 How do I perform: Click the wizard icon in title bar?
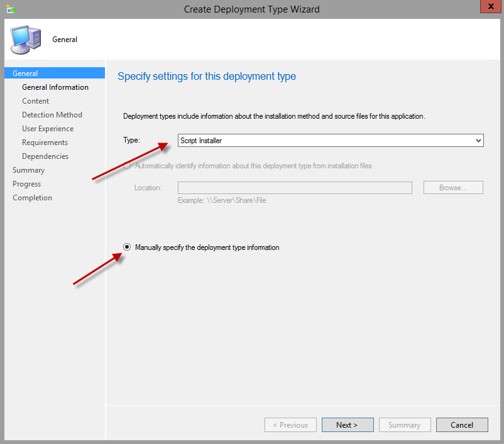[x=10, y=9]
